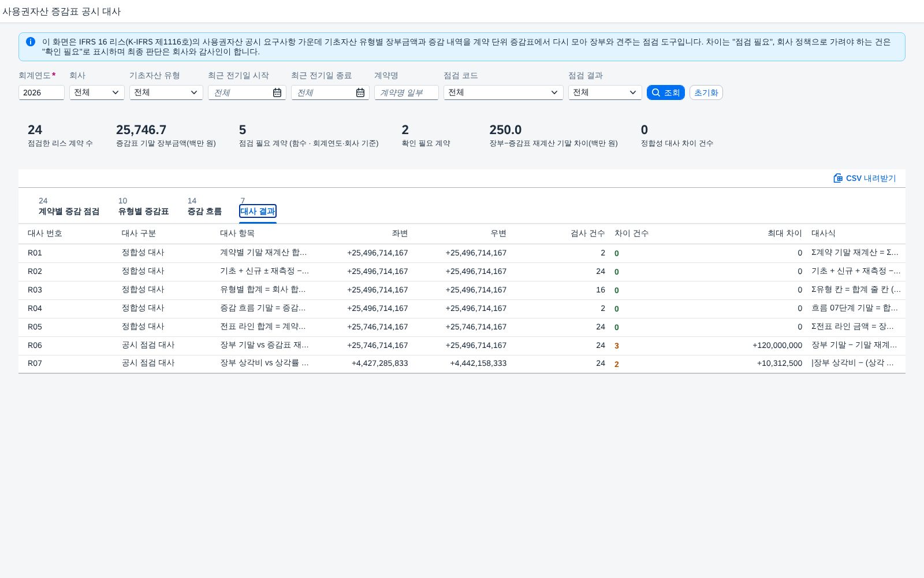Open the 최근 전기일 시작 calendar picker
The width and height of the screenshot is (924, 578).
point(277,92)
